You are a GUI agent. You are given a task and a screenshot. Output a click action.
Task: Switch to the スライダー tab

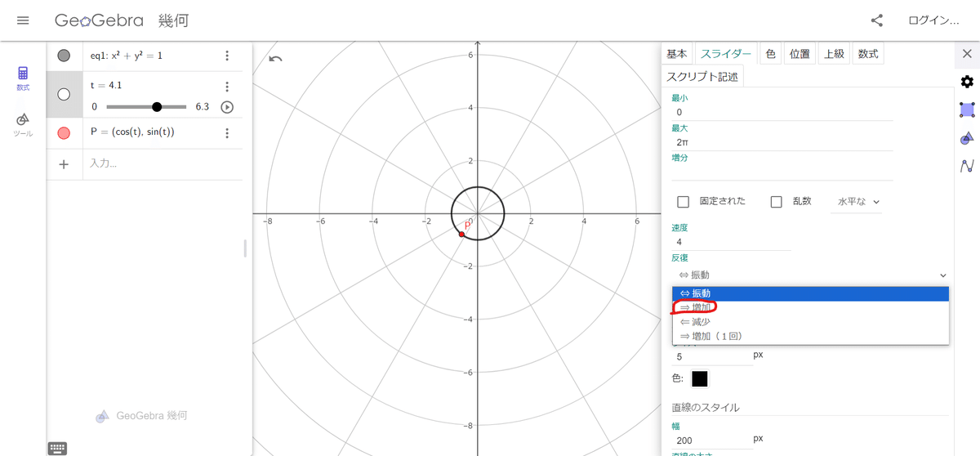click(725, 54)
